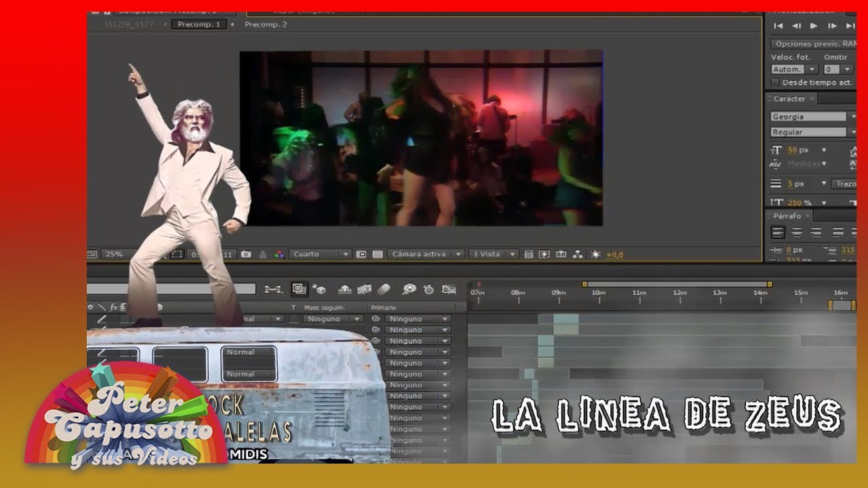Close the Carácter panel tab
The image size is (868, 488).
(813, 99)
